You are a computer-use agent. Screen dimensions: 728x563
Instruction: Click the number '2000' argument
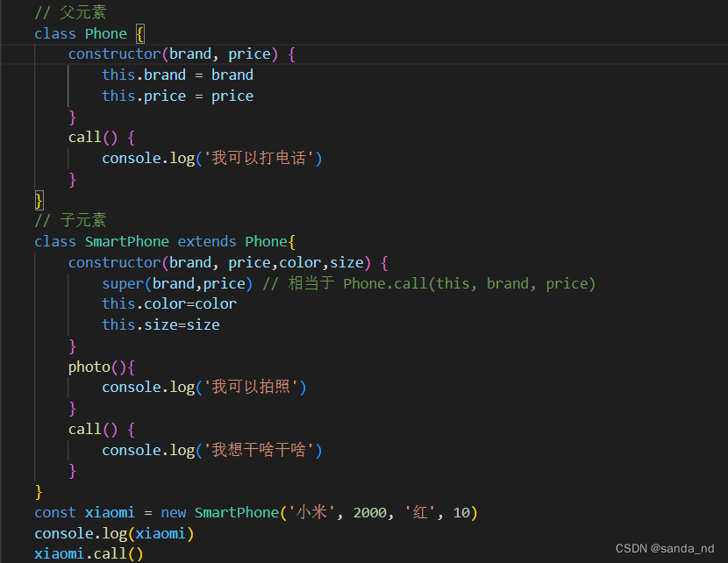point(370,513)
